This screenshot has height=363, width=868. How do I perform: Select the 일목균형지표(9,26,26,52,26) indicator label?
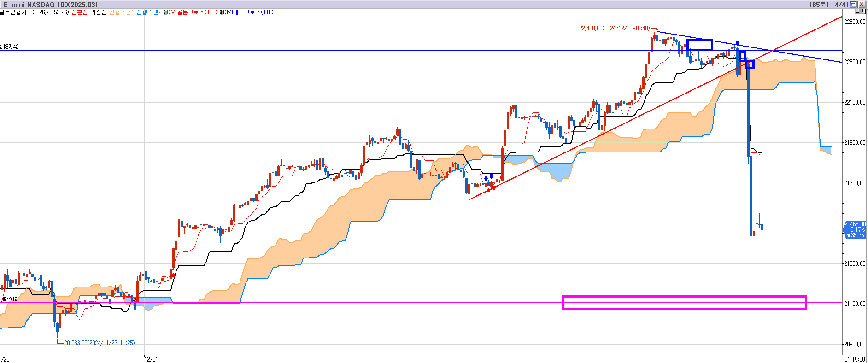pyautogui.click(x=35, y=12)
